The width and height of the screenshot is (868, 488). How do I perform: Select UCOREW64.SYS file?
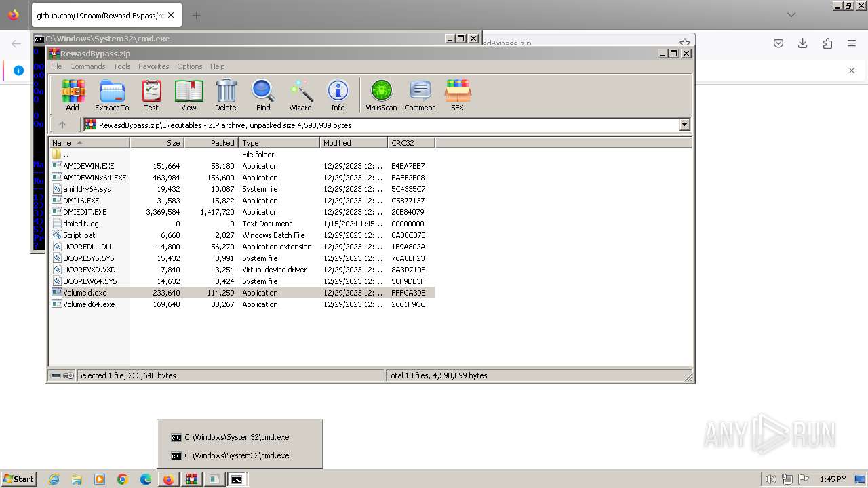click(x=243, y=281)
